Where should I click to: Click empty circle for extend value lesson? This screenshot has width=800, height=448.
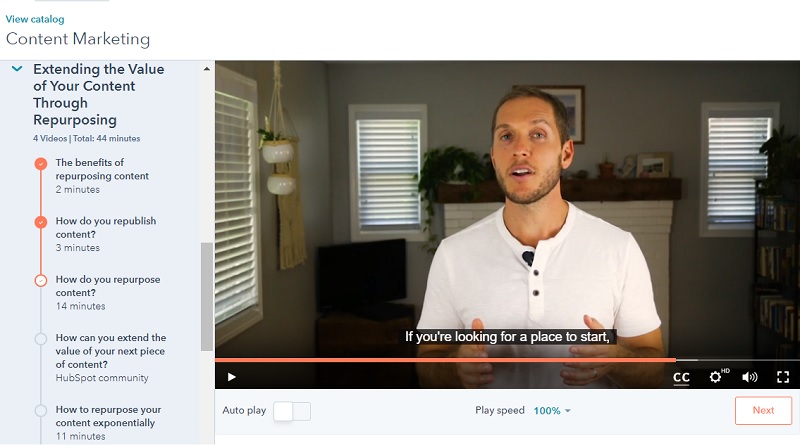pos(41,339)
